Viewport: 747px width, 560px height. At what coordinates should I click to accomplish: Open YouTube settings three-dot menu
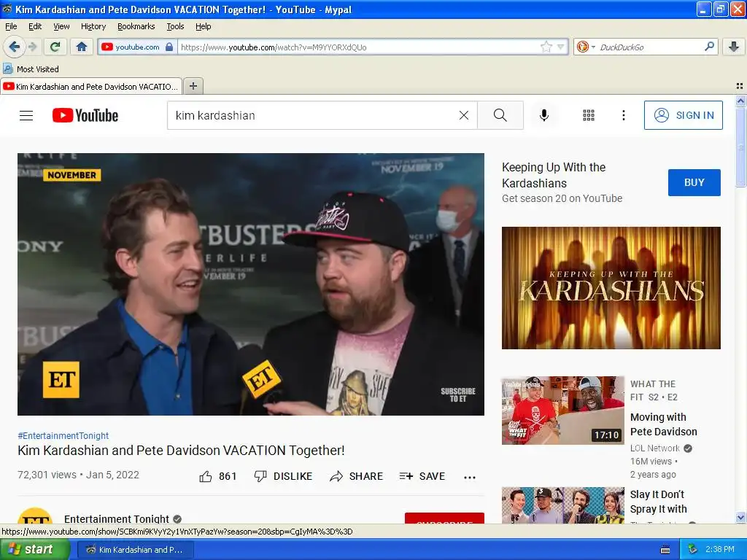coord(623,115)
